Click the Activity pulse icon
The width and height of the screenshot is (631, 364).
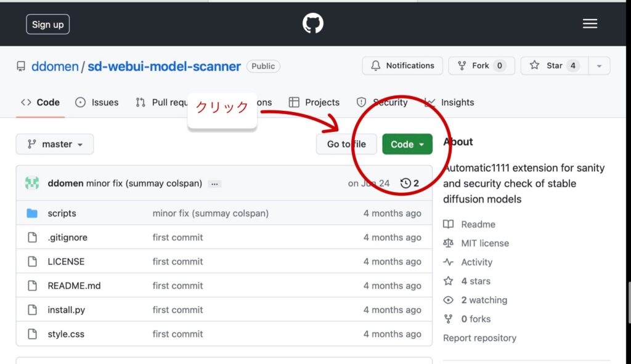click(x=449, y=262)
